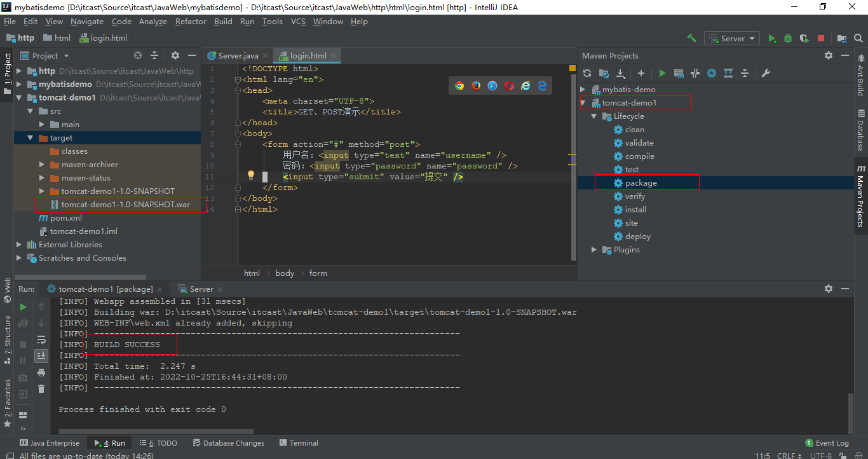Screen dimensions: 868x459
Task: Toggle soft-wrap in Run console
Action: pyautogui.click(x=41, y=339)
